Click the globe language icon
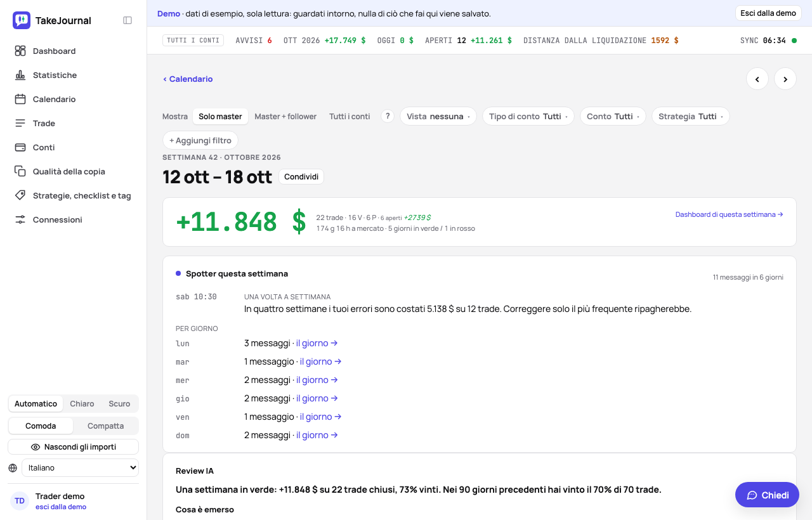The height and width of the screenshot is (520, 812). [x=13, y=468]
